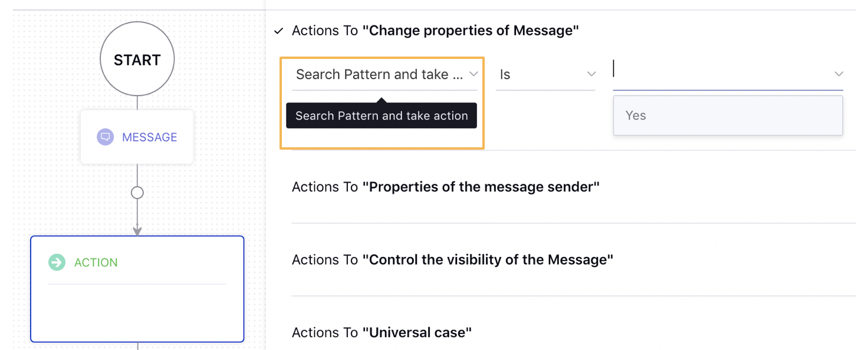This screenshot has width=868, height=350.
Task: Click the START circle node
Action: click(137, 58)
